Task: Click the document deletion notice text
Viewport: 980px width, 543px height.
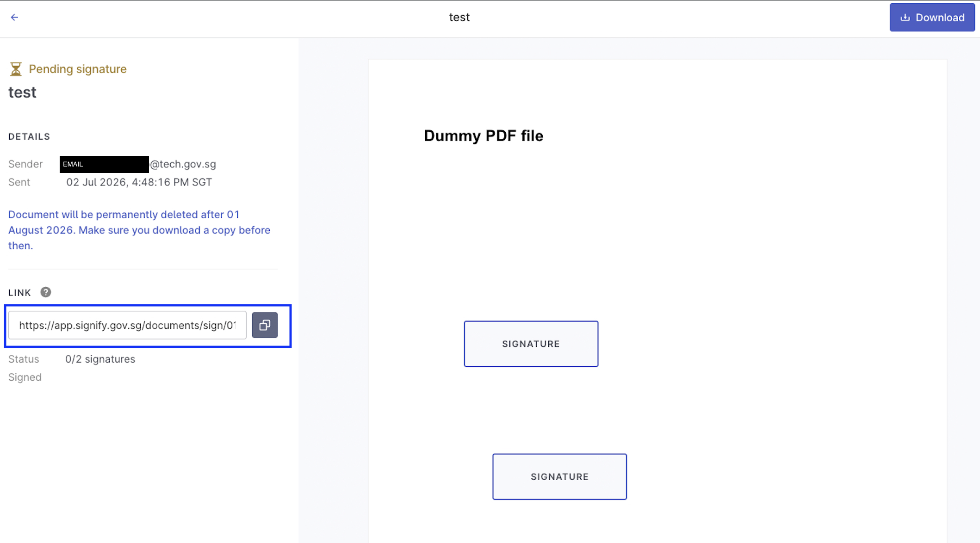Action: click(x=139, y=230)
